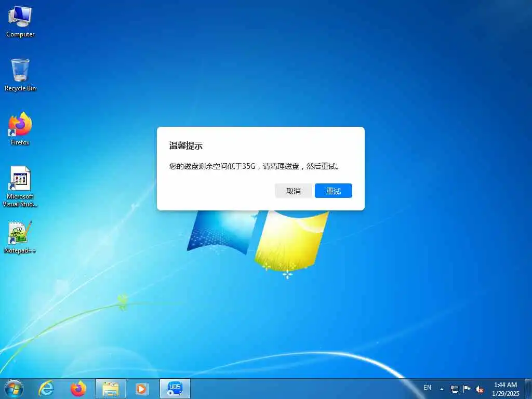The width and height of the screenshot is (532, 399).
Task: Select the Firefox desktop shortcut
Action: [20, 129]
